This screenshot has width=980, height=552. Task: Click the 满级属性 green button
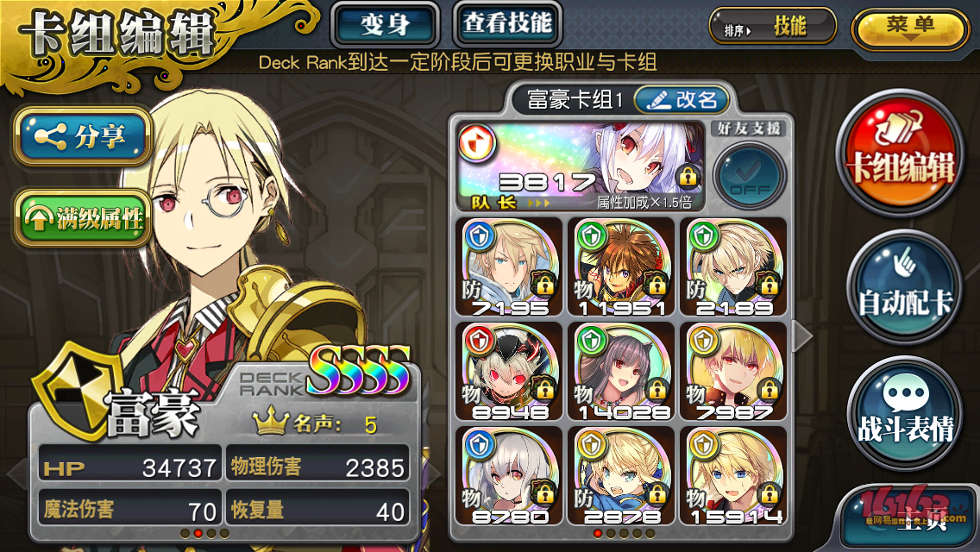pos(83,218)
